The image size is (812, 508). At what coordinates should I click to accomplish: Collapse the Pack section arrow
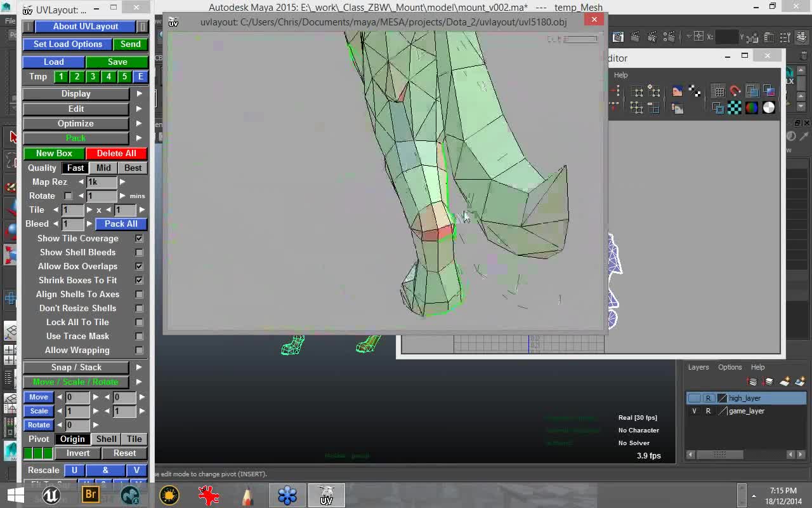click(139, 138)
